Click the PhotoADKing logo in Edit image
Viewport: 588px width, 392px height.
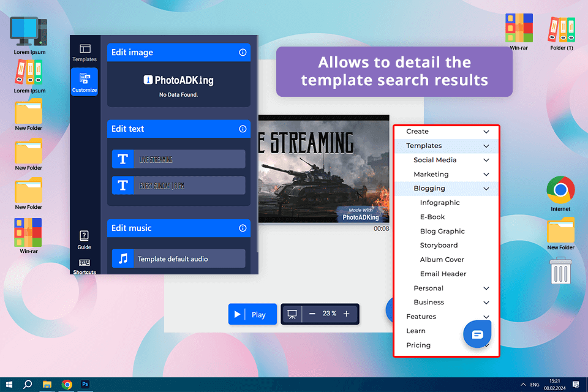point(178,80)
